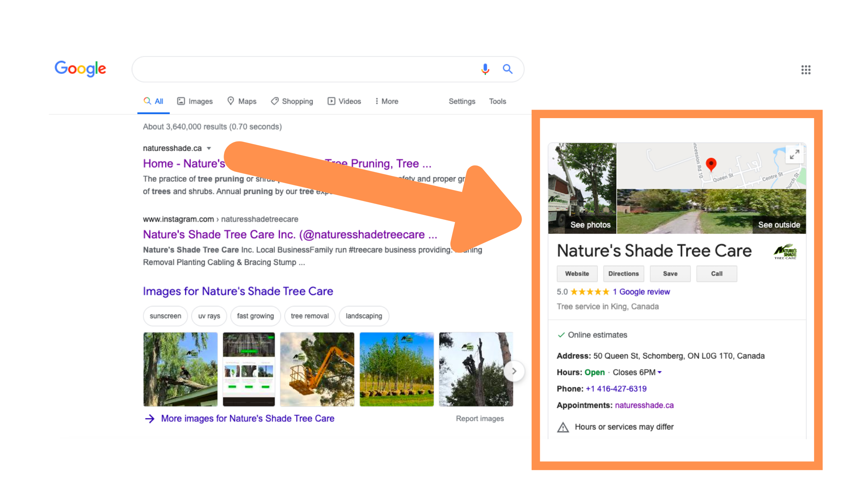Click the Google logo
Image resolution: width=868 pixels, height=488 pixels.
click(80, 69)
